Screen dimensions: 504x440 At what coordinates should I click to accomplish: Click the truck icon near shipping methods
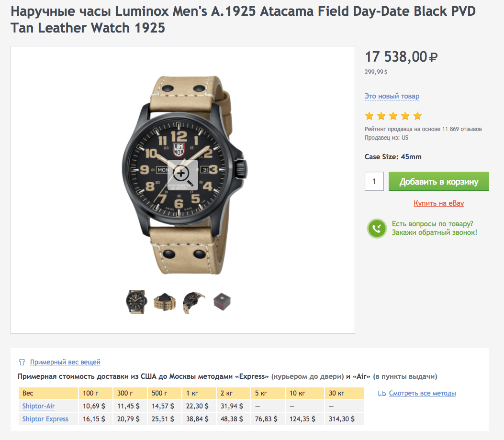click(x=381, y=394)
